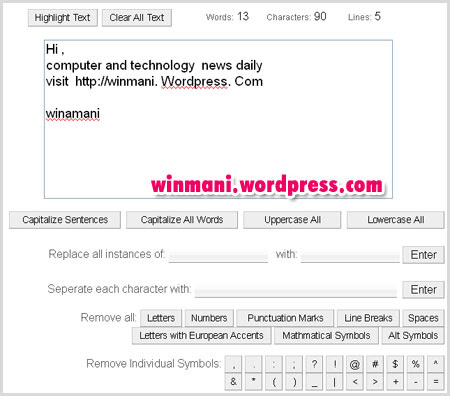The height and width of the screenshot is (396, 450).
Task: Click Enter beside the separate-each-character field
Action: coord(423,290)
